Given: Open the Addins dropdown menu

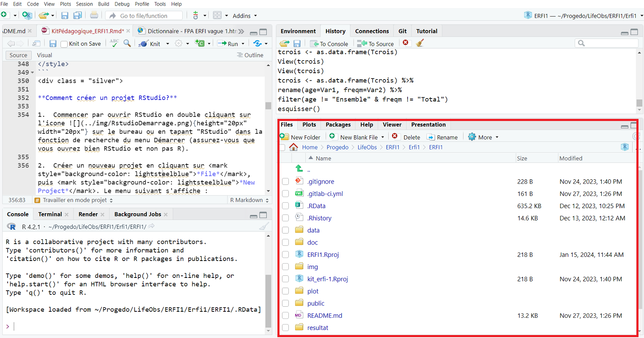Looking at the screenshot, I should click(244, 16).
